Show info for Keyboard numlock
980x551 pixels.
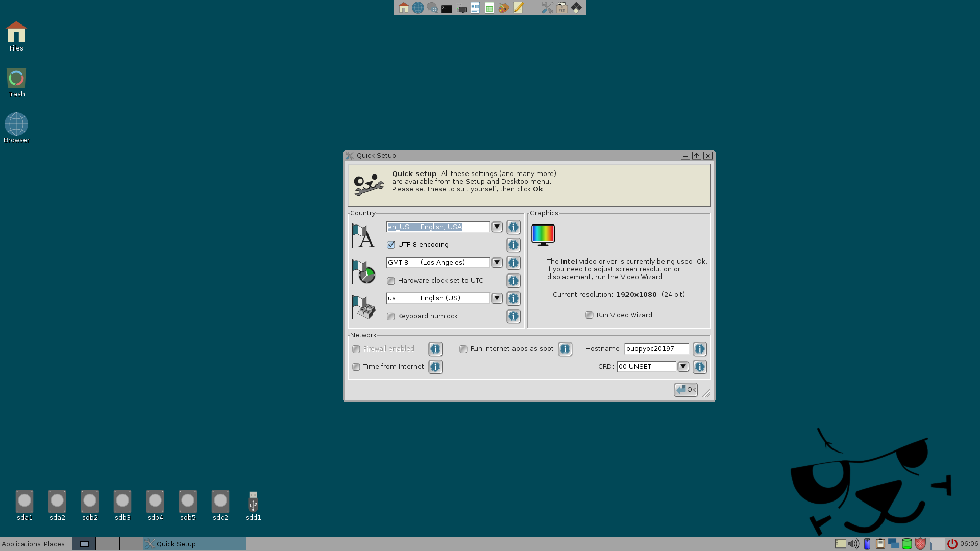[513, 316]
